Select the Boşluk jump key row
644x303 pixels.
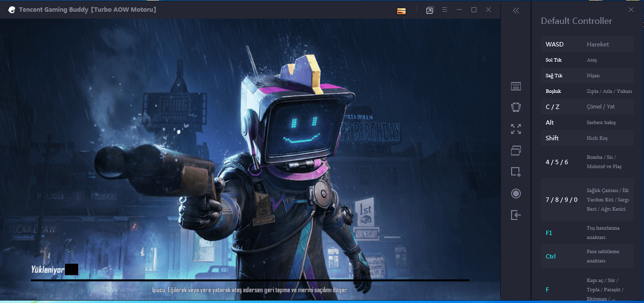pos(587,91)
